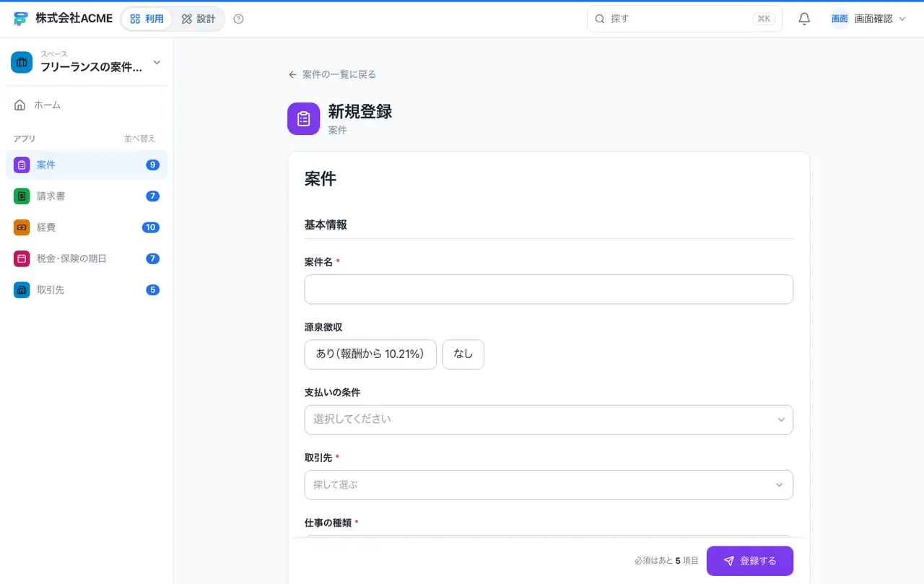Screen dimensions: 924x584
Task: Open the 画面確認 user menu
Action: click(x=868, y=19)
